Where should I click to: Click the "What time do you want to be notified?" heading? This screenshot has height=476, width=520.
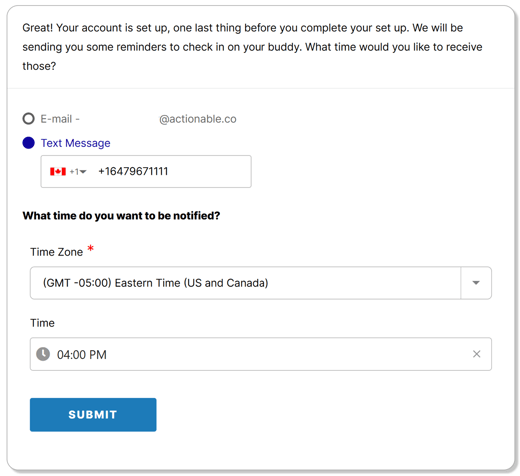coord(121,216)
